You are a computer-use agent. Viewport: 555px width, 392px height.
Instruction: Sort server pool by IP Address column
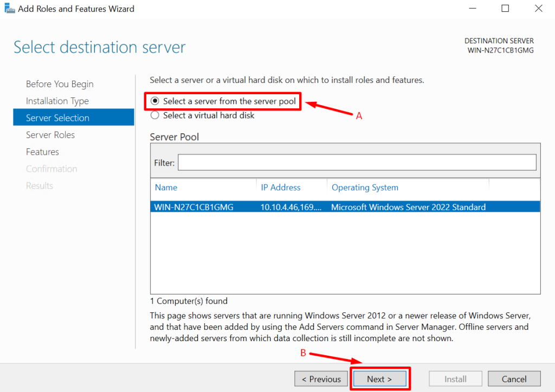(x=280, y=187)
